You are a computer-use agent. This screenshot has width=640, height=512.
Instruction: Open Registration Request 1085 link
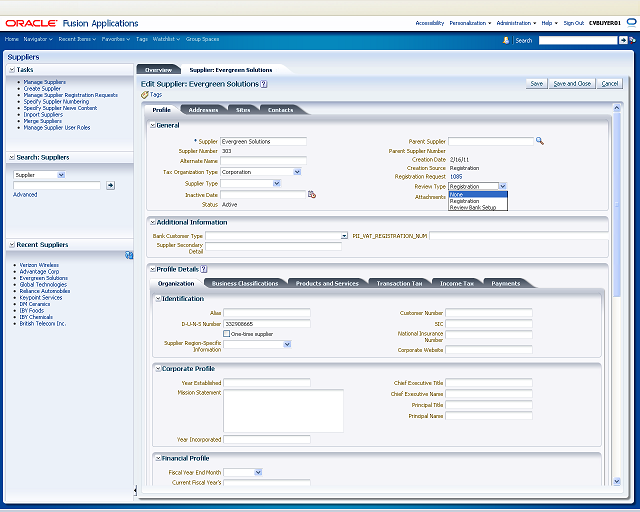(456, 177)
